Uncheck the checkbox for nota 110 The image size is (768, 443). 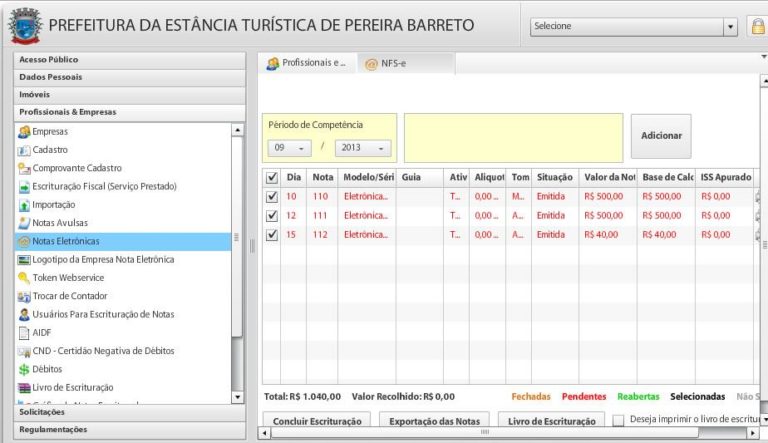click(272, 197)
